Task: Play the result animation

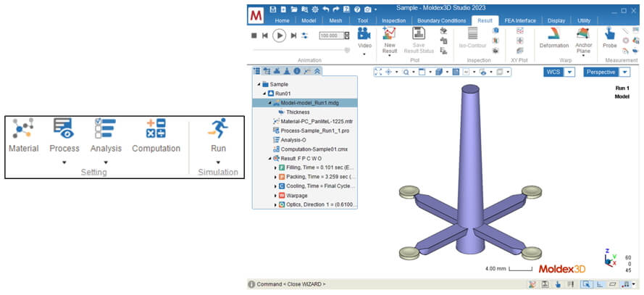Action: click(x=280, y=36)
